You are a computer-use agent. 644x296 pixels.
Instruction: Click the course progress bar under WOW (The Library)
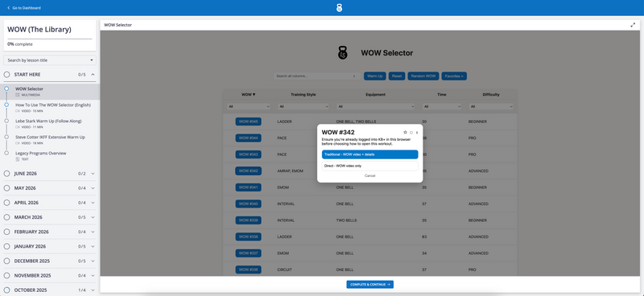pyautogui.click(x=50, y=39)
